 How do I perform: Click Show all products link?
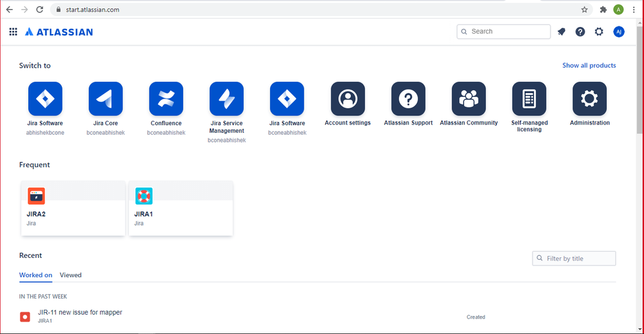click(x=589, y=65)
